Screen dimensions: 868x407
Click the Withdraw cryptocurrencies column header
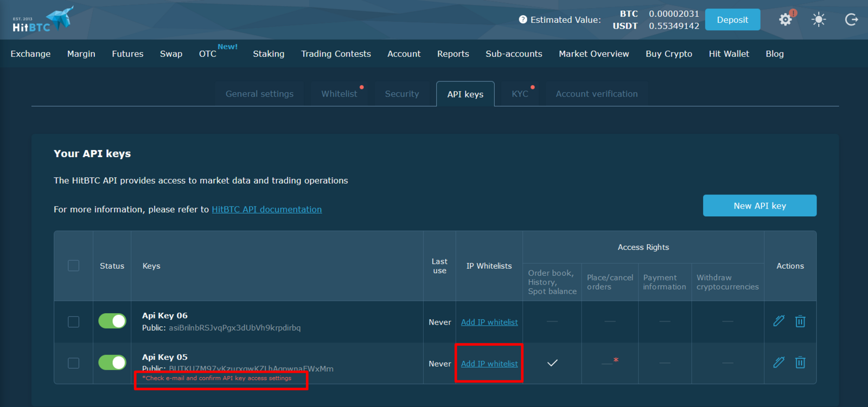pos(727,282)
